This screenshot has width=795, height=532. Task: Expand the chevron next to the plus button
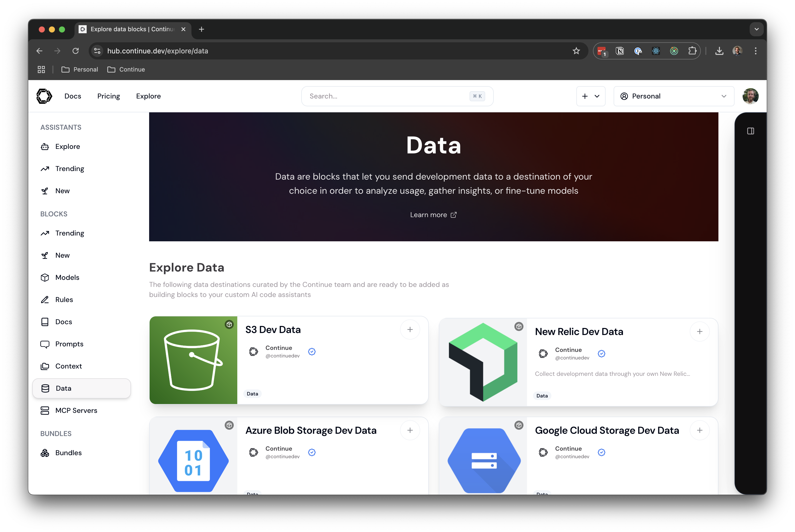(x=598, y=96)
